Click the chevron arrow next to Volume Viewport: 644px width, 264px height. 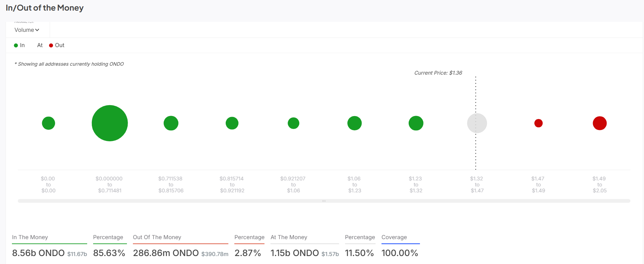[37, 30]
